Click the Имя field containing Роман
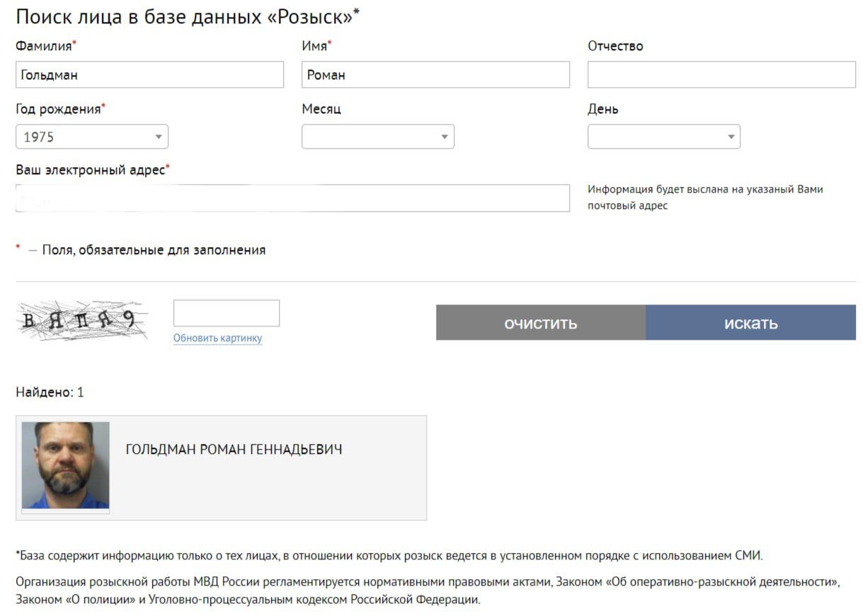 (x=435, y=75)
